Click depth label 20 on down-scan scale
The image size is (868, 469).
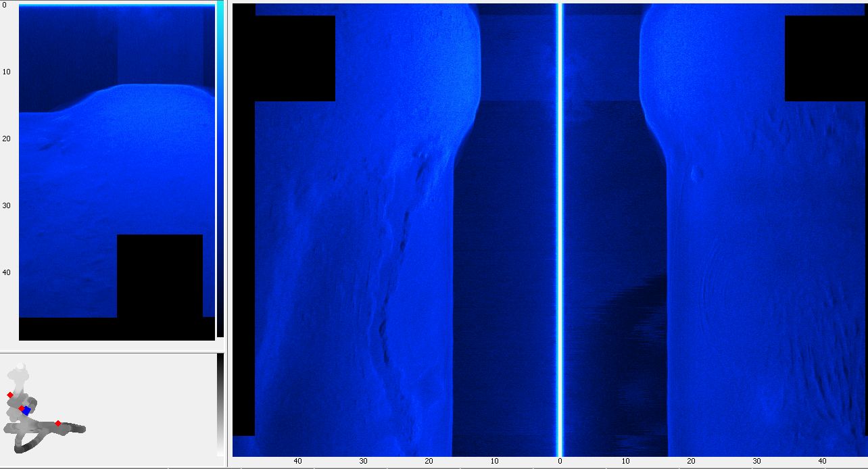6,139
